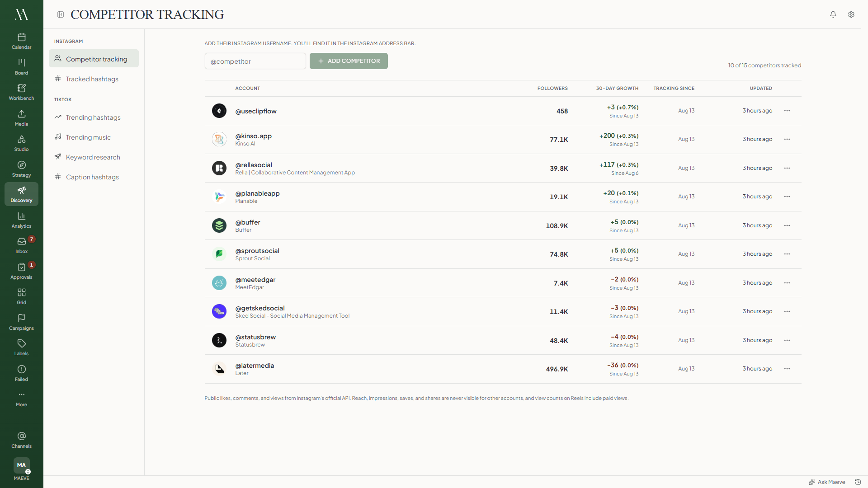Click the Tracking Since column header

click(x=674, y=88)
